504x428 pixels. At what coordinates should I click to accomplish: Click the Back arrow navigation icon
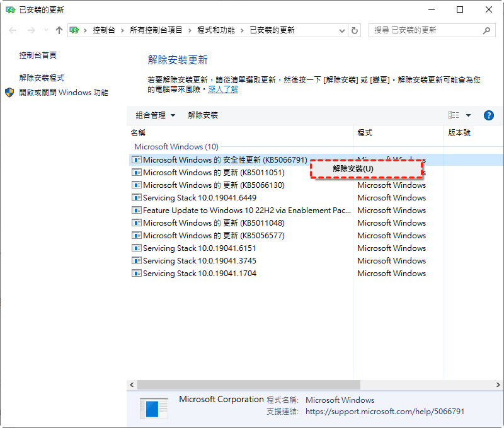pyautogui.click(x=13, y=30)
